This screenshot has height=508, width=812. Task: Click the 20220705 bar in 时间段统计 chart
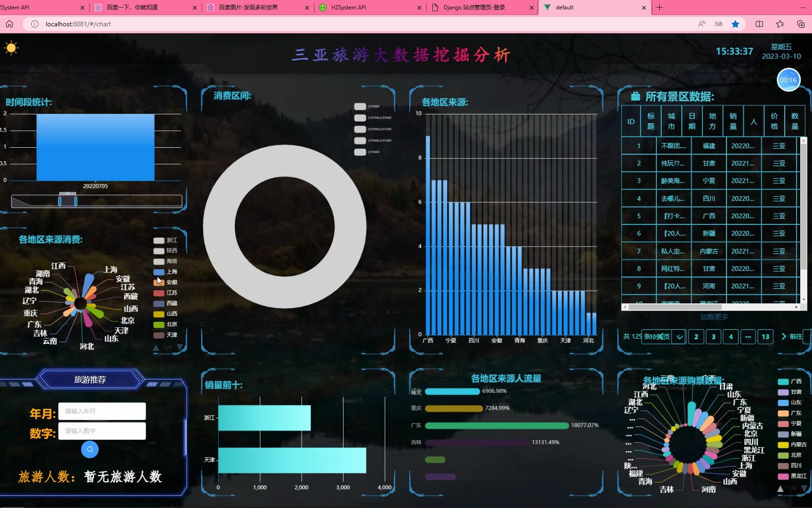(95, 147)
